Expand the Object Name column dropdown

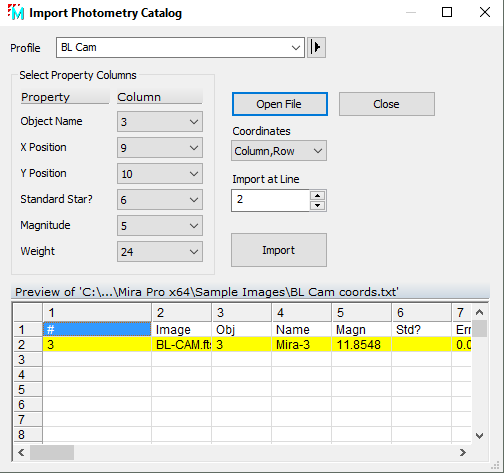[x=160, y=122]
